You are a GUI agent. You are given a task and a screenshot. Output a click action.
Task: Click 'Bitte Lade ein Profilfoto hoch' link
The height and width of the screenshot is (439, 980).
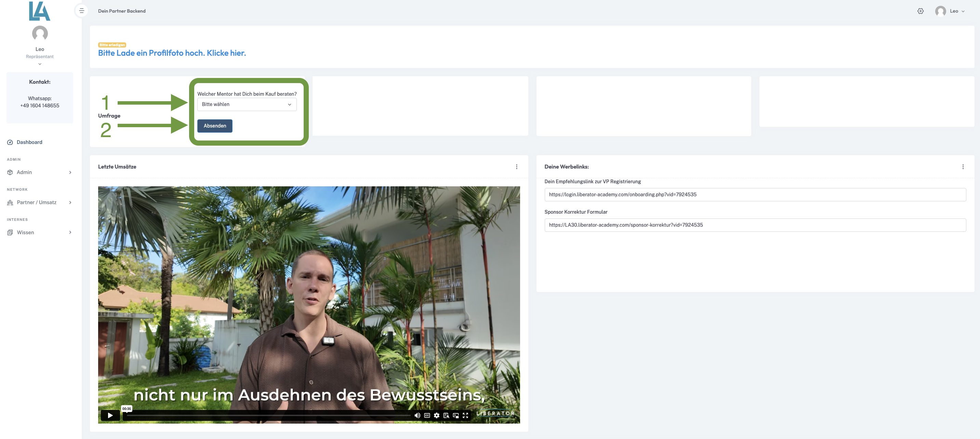point(172,53)
